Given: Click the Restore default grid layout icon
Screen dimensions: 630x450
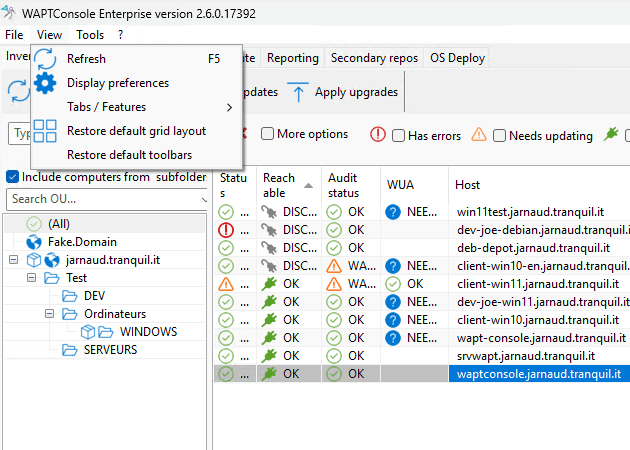Looking at the screenshot, I should pos(46,131).
